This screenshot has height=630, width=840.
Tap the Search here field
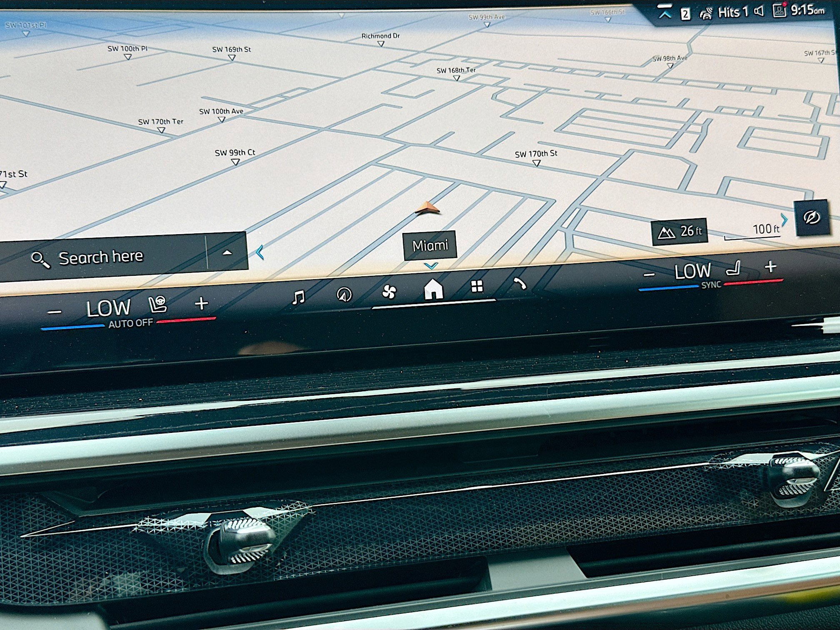[101, 257]
